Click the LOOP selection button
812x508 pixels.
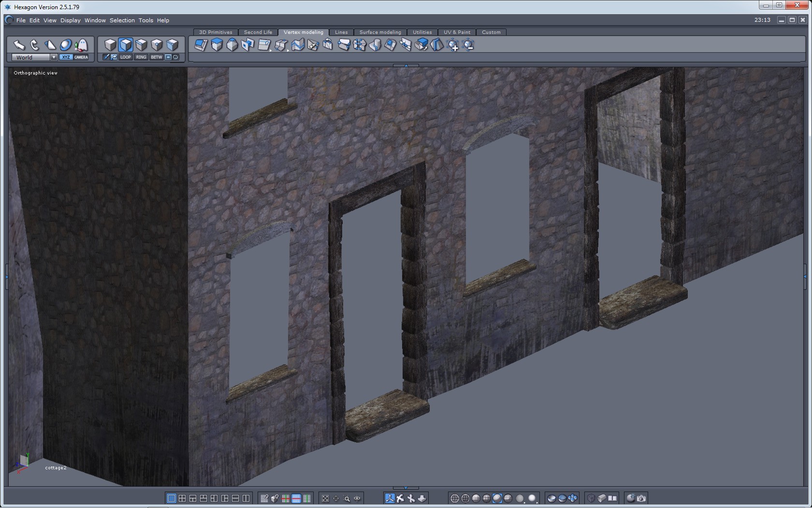pyautogui.click(x=126, y=57)
